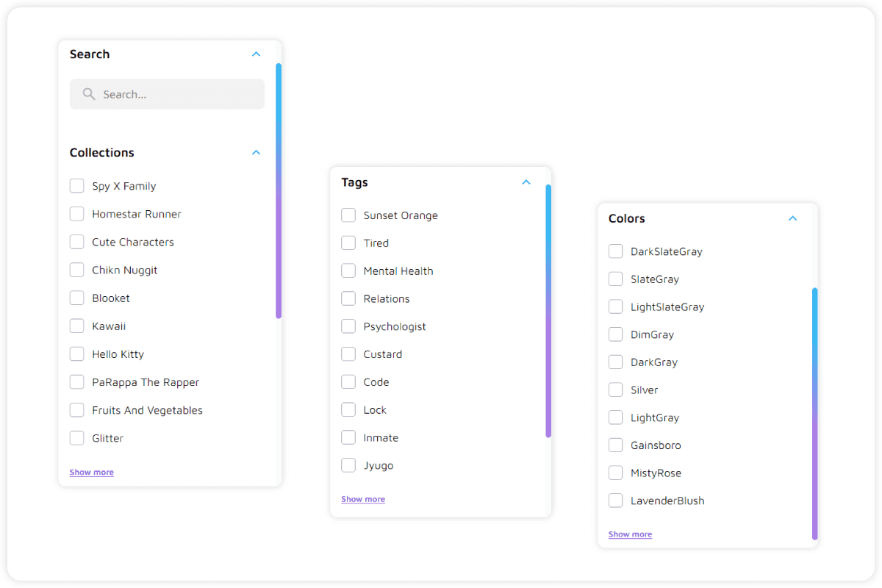The height and width of the screenshot is (588, 882).
Task: Tick the LavenderBlush color checkbox
Action: (616, 501)
